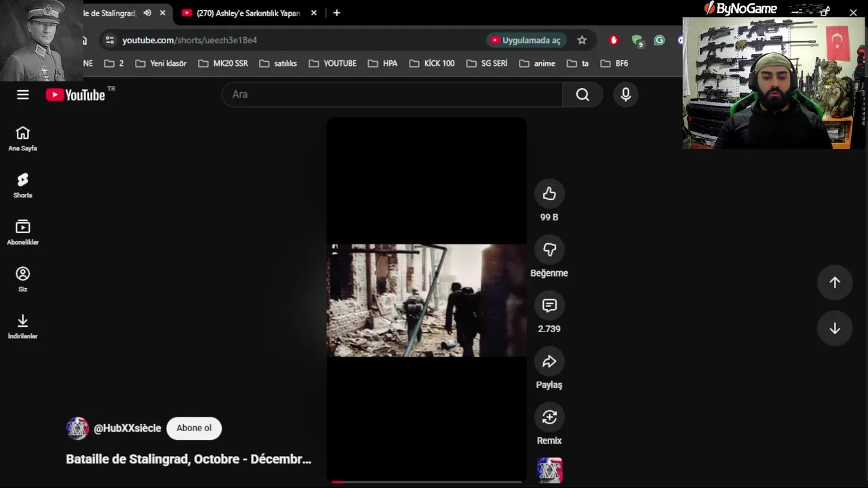The image size is (868, 488).
Task: Dislike the short with the Beğenme button
Action: point(549,249)
